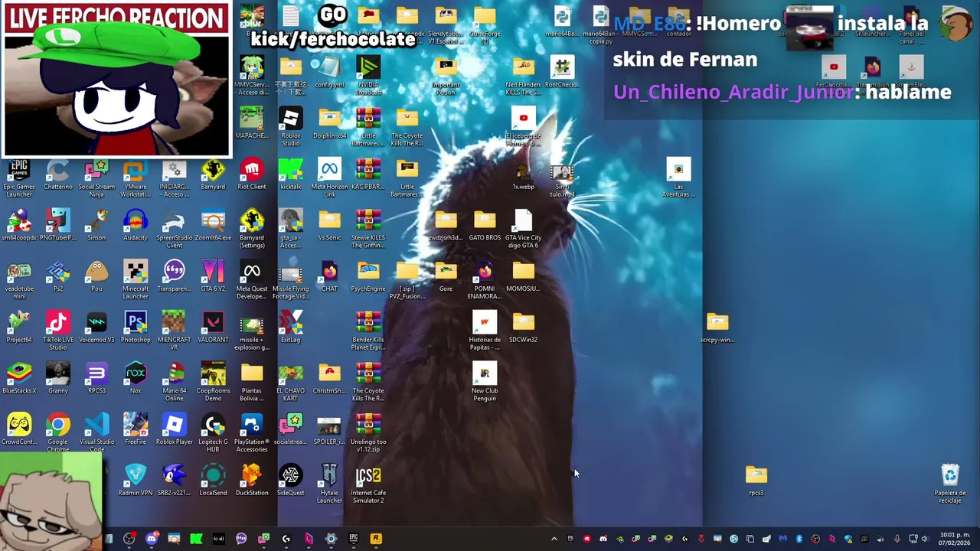The image size is (980, 551).
Task: Open the PNGTuberPlus desktop icon
Action: pyautogui.click(x=58, y=227)
